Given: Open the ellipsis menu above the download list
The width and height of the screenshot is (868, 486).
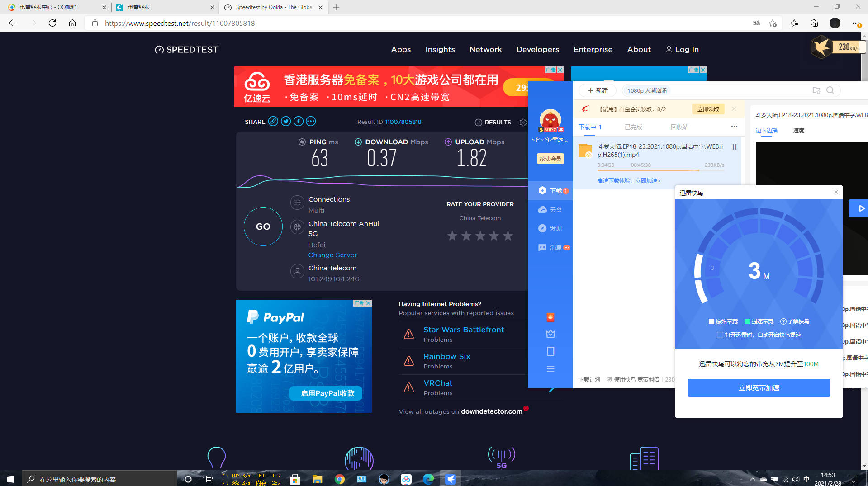Looking at the screenshot, I should point(734,127).
